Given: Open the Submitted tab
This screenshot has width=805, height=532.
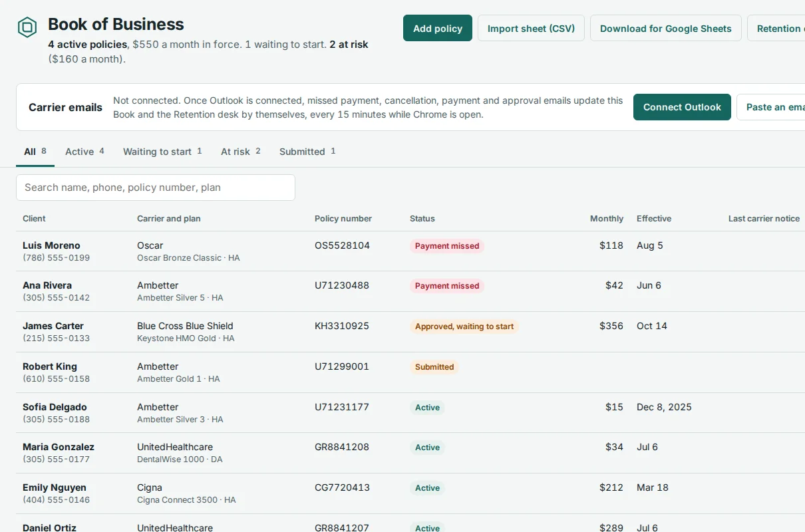Looking at the screenshot, I should pos(307,152).
